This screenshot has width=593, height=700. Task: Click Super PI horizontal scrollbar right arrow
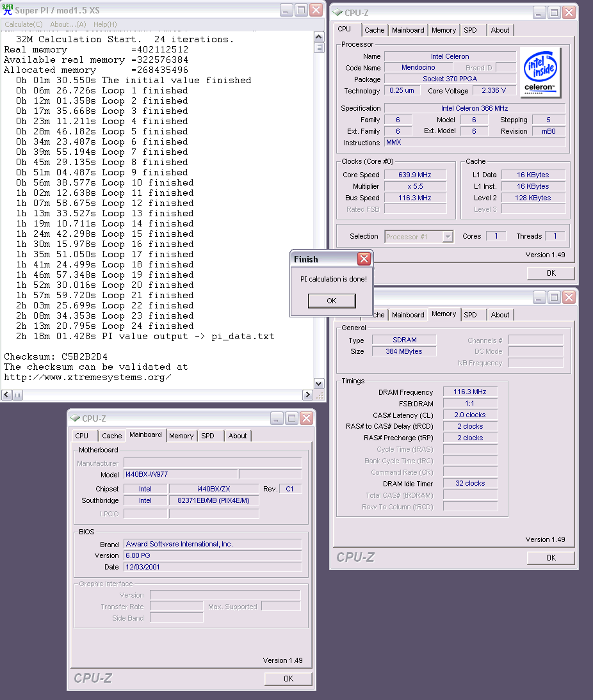(x=307, y=395)
